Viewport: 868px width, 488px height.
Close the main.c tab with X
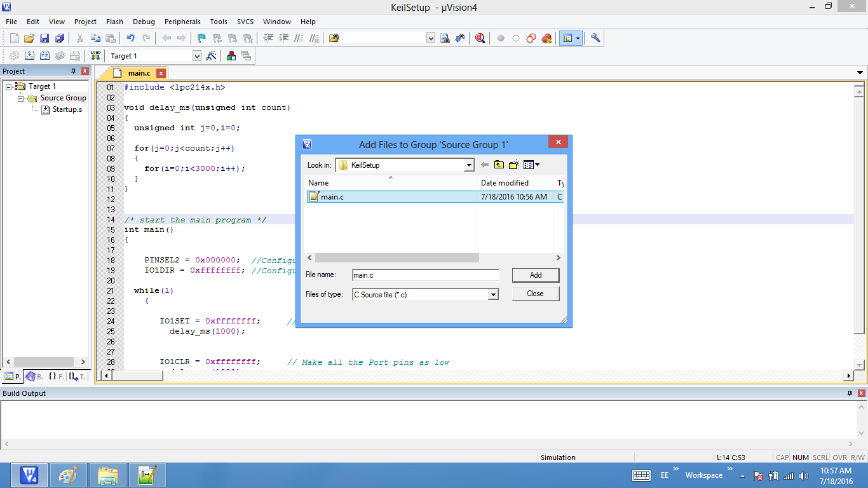[x=161, y=74]
